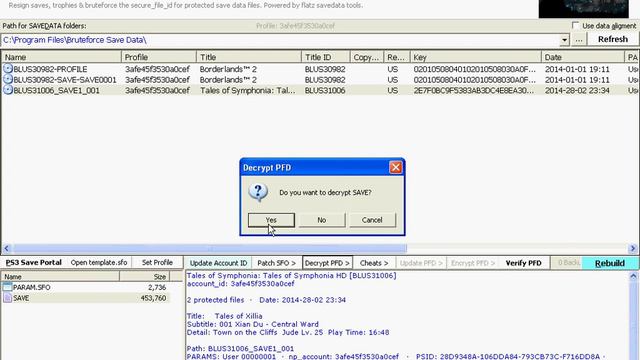Sort by Copy column header
Image resolution: width=640 pixels, height=360 pixels.
tap(367, 57)
